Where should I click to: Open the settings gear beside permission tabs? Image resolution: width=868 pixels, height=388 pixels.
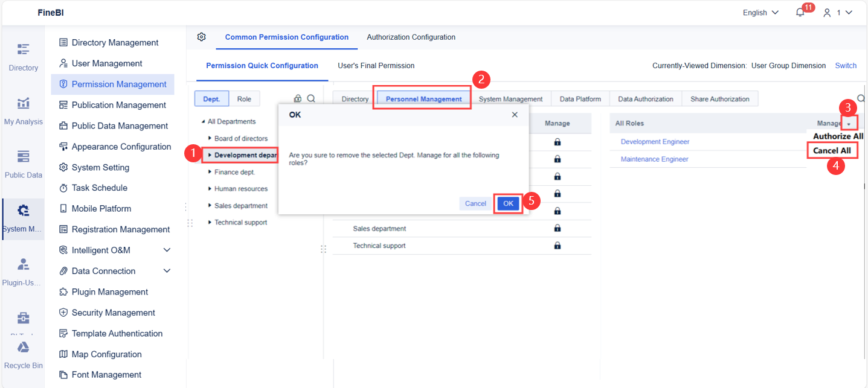click(201, 37)
